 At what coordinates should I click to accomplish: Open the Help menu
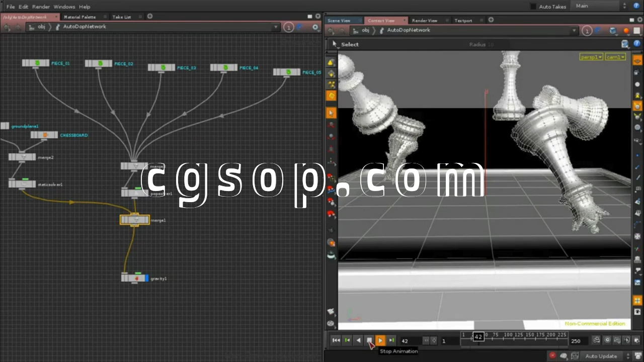[x=85, y=7]
